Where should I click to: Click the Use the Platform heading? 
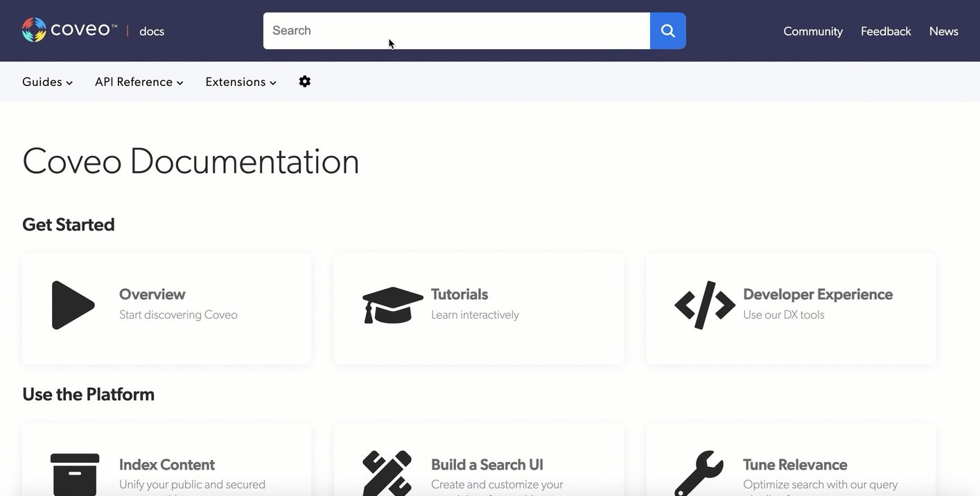point(88,394)
